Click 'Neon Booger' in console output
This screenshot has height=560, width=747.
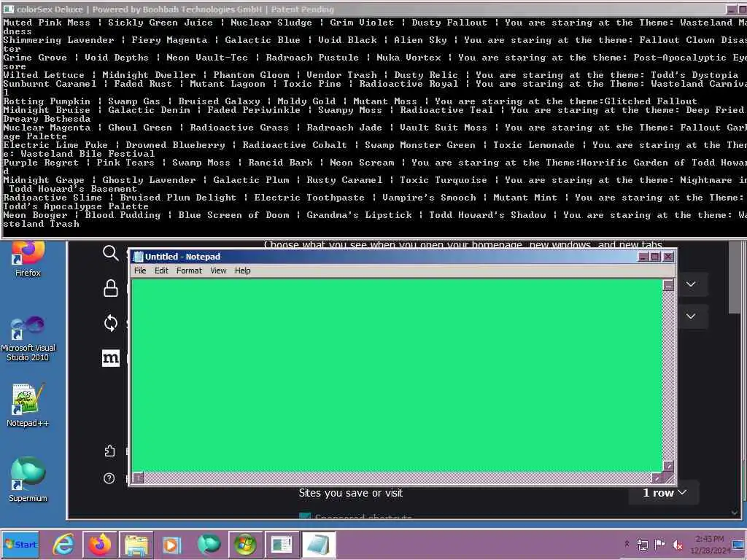point(35,215)
